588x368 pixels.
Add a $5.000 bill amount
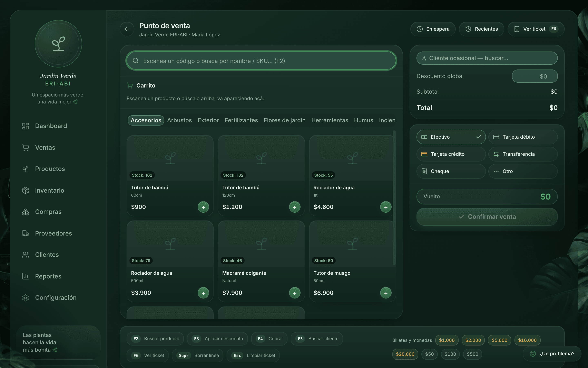click(x=499, y=340)
